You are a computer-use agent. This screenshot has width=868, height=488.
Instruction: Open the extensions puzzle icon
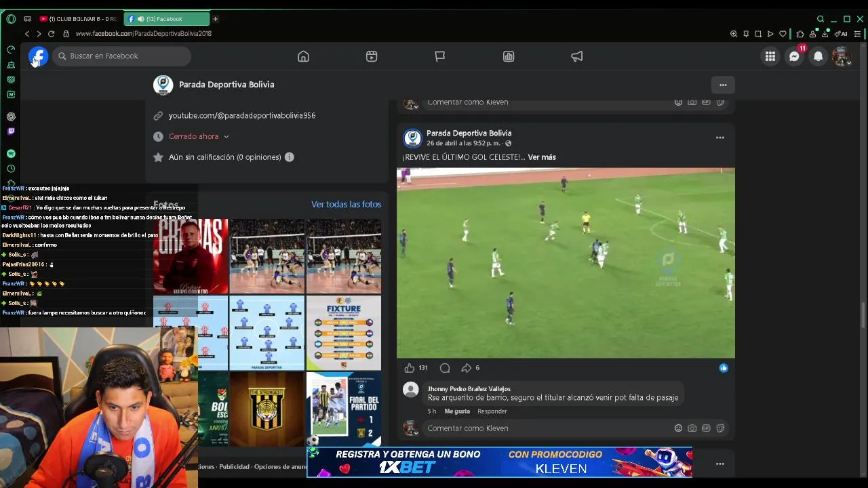point(800,34)
